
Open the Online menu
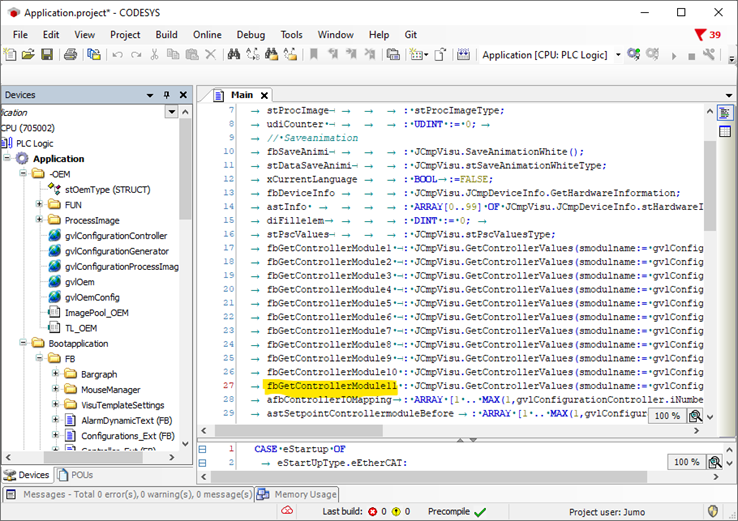click(x=207, y=34)
